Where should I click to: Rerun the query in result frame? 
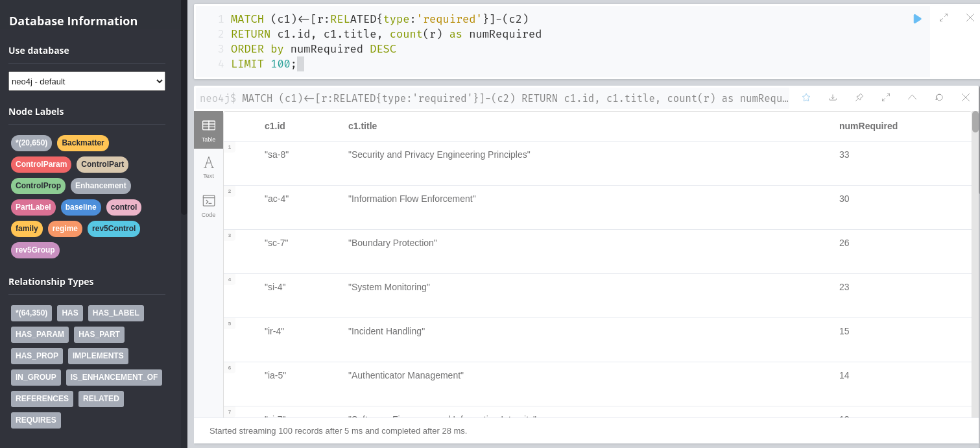pyautogui.click(x=939, y=97)
